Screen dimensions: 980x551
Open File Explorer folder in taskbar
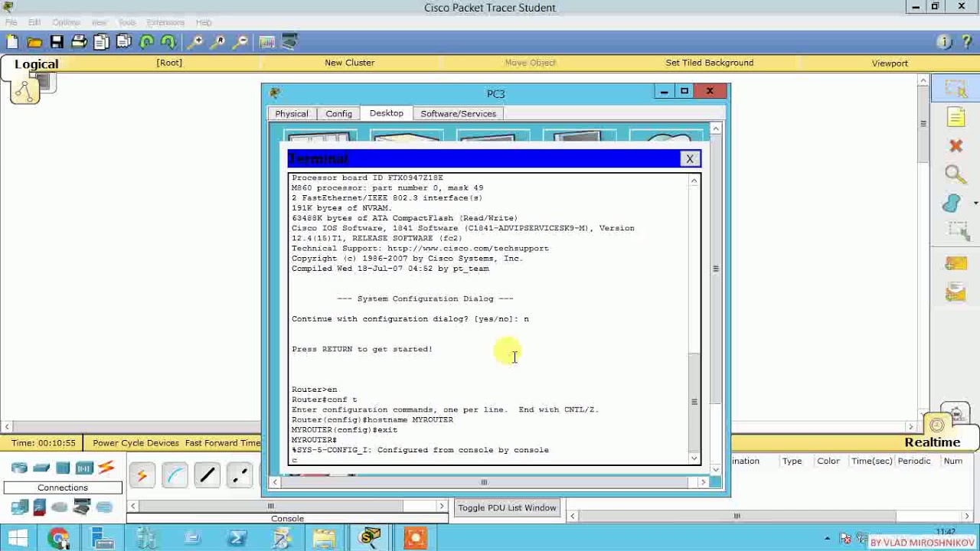(325, 539)
